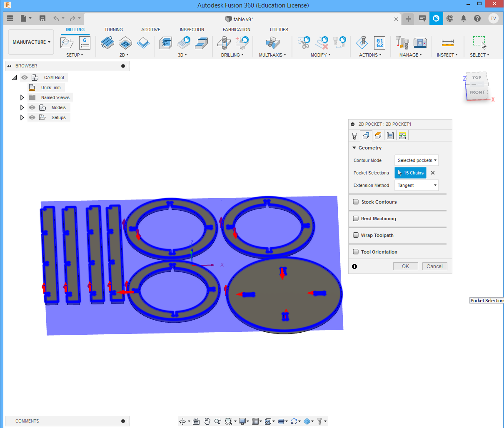Select the 3D Pocket Clearing icon
Image resolution: width=504 pixels, height=428 pixels.
pos(184,42)
